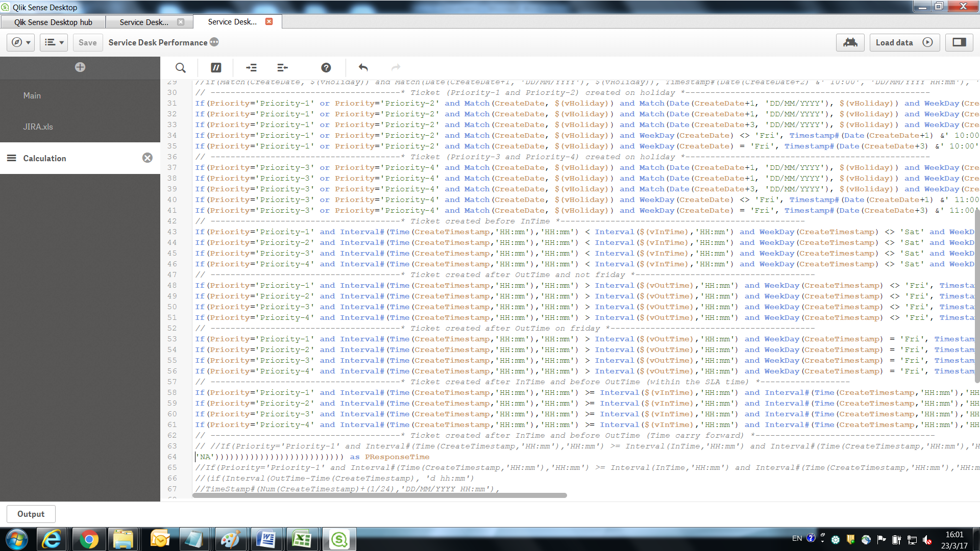Undo the last script edit

point(362,67)
